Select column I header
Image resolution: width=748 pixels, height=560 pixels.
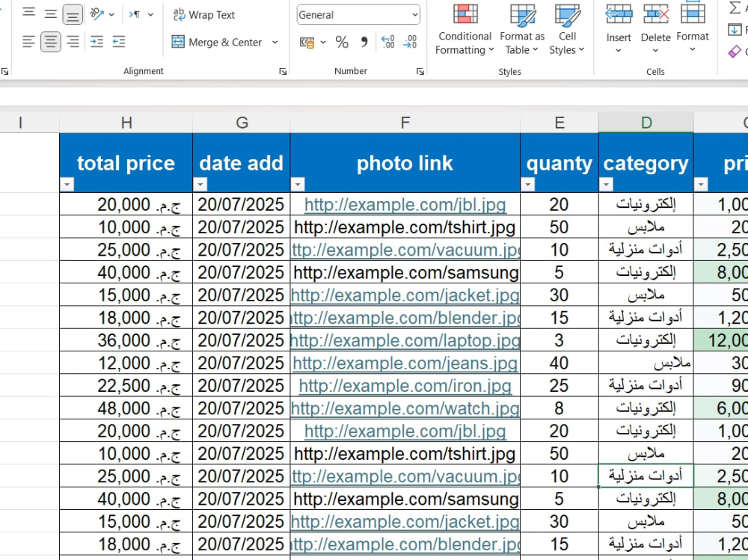click(x=30, y=123)
